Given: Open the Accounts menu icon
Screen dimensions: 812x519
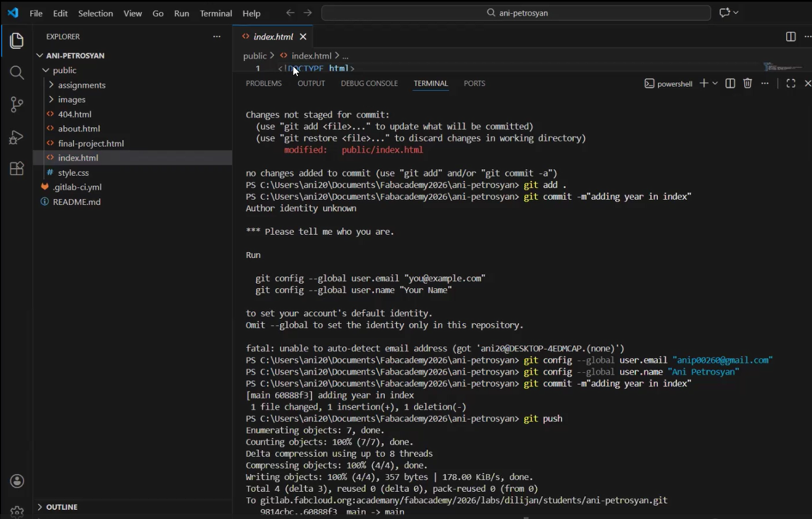Looking at the screenshot, I should point(17,481).
